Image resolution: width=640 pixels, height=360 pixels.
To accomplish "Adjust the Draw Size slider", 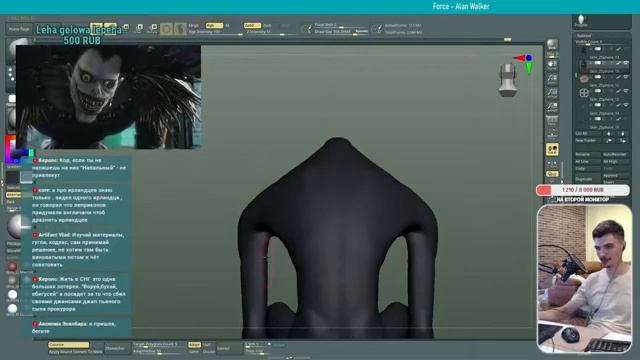I will [341, 32].
